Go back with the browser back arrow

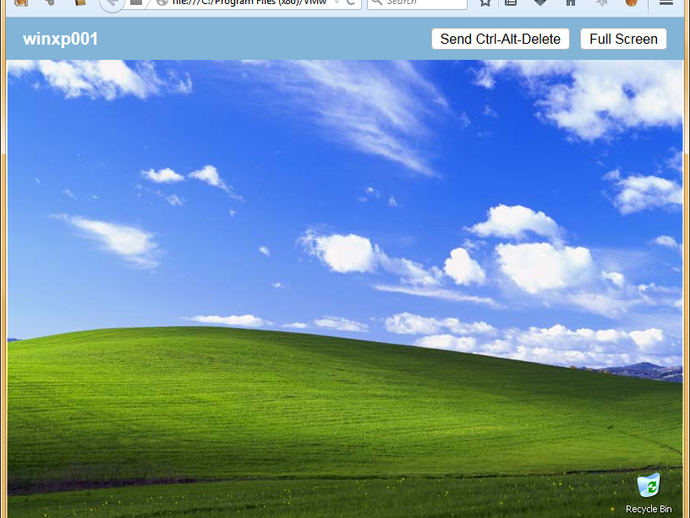point(112,4)
